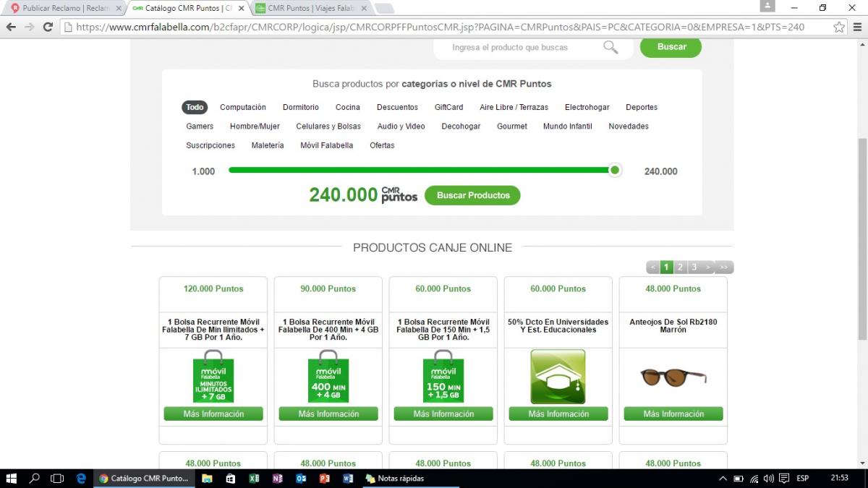Select the Electrohogar category
The image size is (868, 488).
(x=587, y=107)
